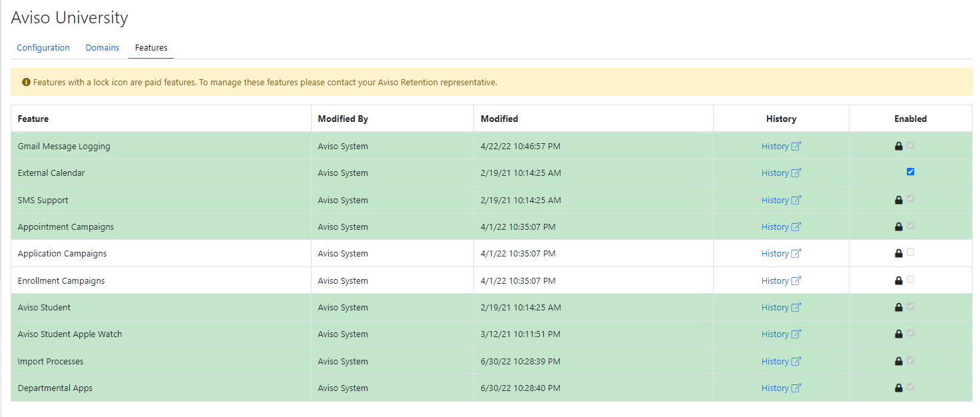Click external-link icon beside SMS Support History
The height and width of the screenshot is (417, 980).
click(x=796, y=200)
